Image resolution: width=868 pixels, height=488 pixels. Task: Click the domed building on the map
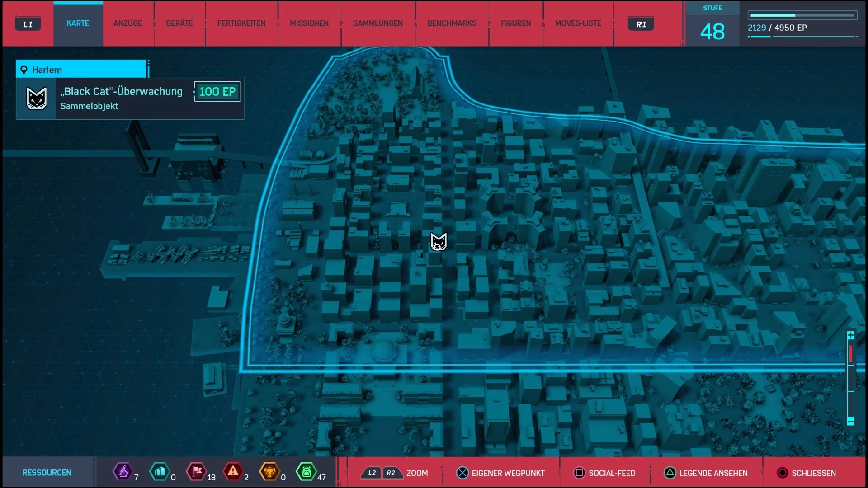[x=384, y=350]
